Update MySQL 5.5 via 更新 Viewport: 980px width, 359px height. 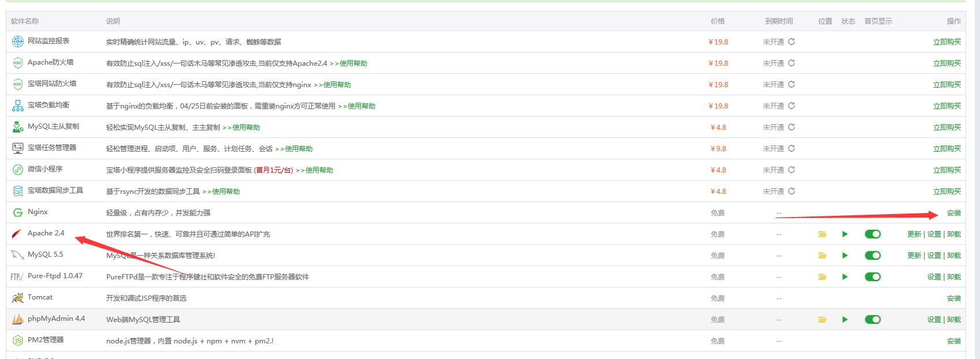click(x=914, y=256)
